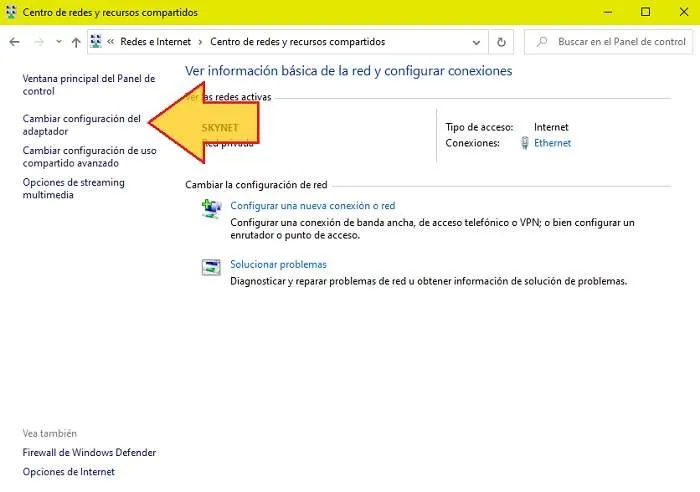Screen dimensions: 700x492
Task: Click the Vea también label
Action: click(50, 433)
